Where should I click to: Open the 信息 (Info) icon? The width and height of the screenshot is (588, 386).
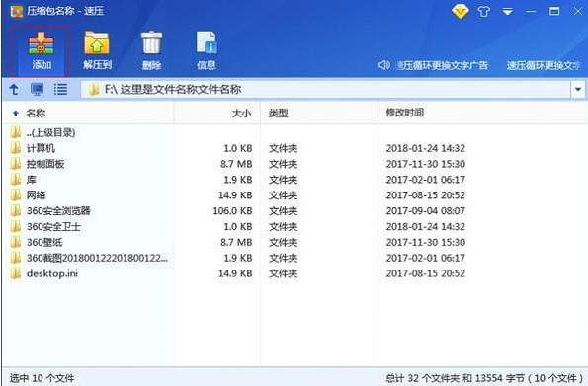(207, 51)
